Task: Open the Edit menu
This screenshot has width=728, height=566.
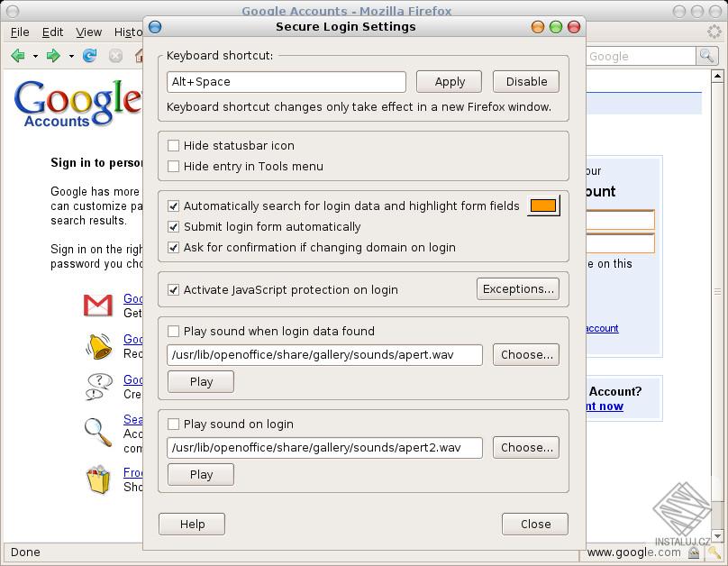Action: pos(51,32)
